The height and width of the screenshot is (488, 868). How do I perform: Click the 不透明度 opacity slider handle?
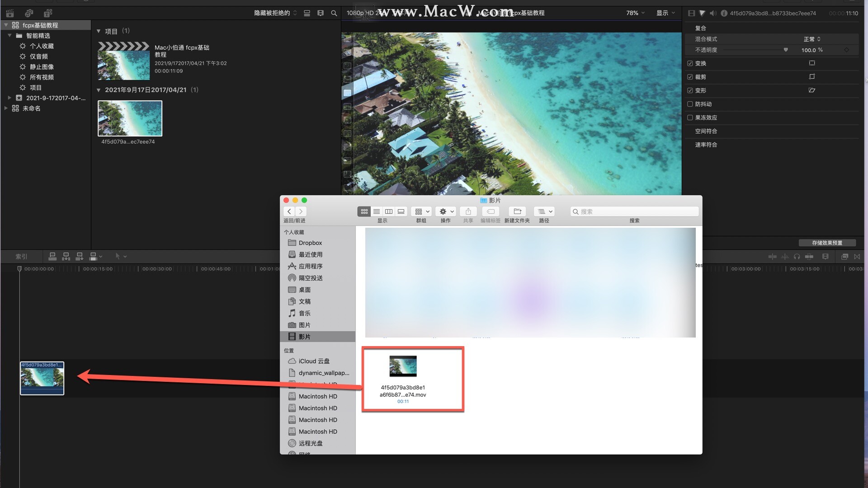[x=786, y=50]
